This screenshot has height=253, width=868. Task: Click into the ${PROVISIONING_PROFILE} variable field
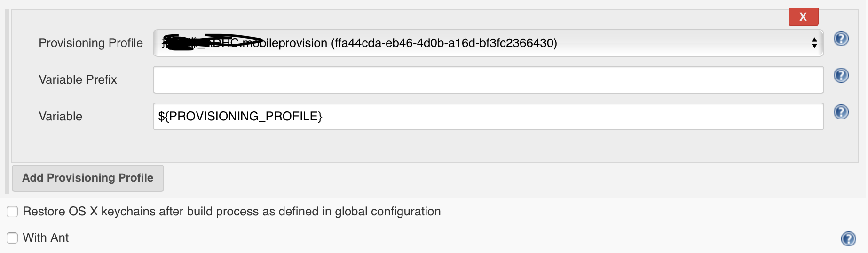click(x=488, y=117)
